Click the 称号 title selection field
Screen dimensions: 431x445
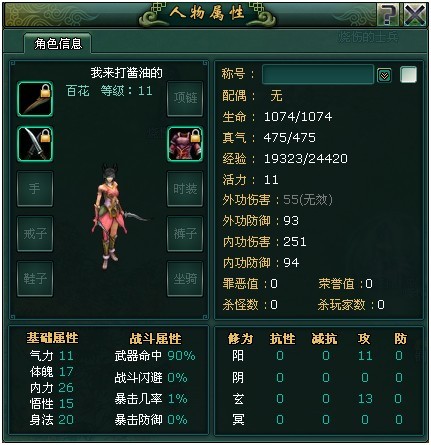pyautogui.click(x=318, y=74)
